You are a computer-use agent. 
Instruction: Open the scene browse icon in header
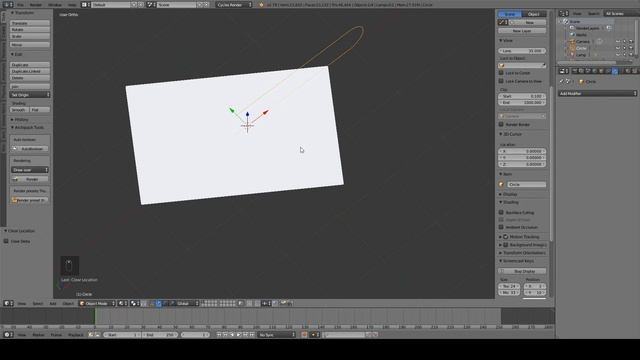tap(151, 4)
